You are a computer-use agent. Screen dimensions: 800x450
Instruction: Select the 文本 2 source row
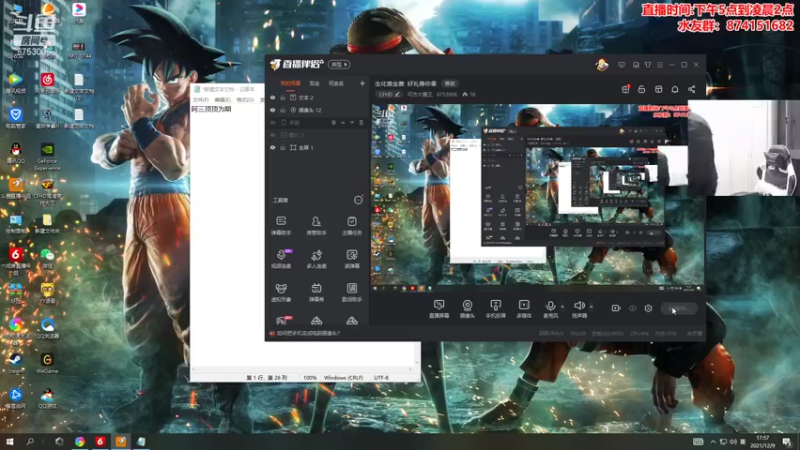click(317, 97)
